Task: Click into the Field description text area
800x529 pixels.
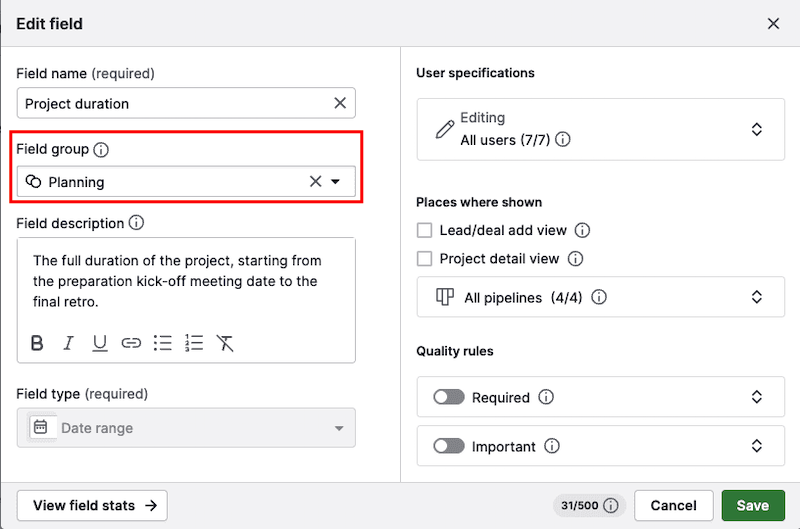Action: [x=185, y=281]
